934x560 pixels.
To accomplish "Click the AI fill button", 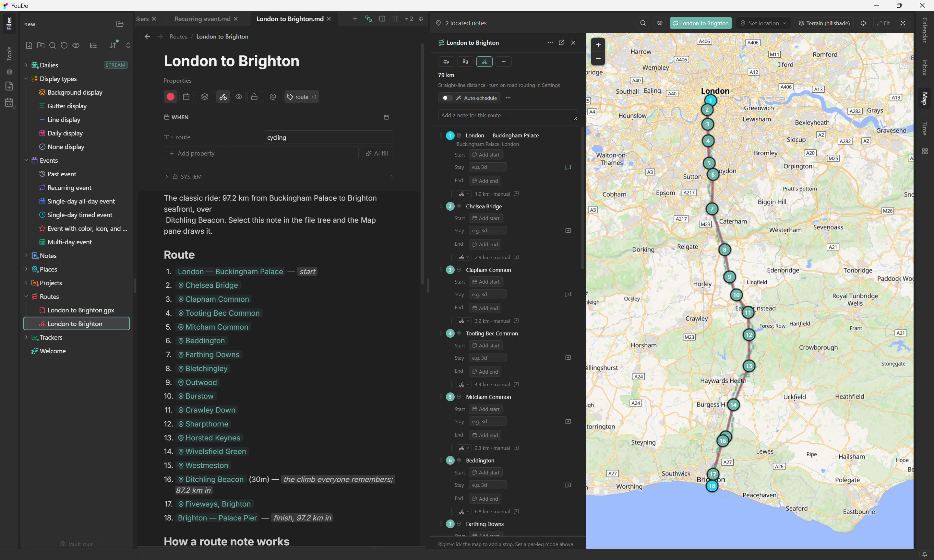I will point(377,153).
